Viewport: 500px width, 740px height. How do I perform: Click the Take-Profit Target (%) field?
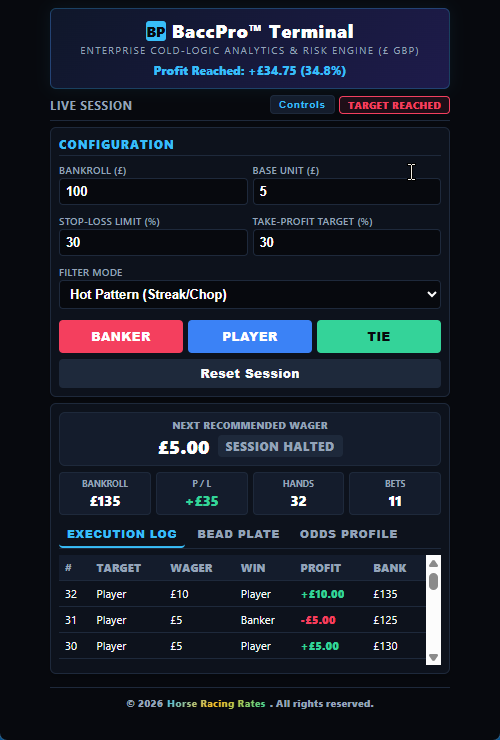tap(347, 243)
